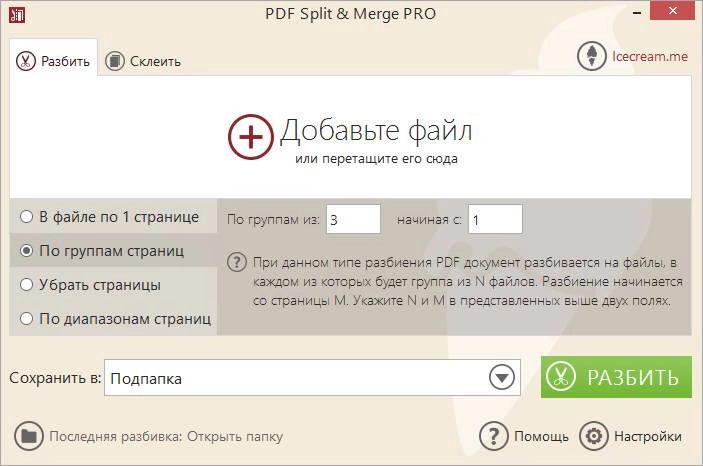703x466 pixels.
Task: Focus the 'начиная с' field
Action: click(x=495, y=219)
